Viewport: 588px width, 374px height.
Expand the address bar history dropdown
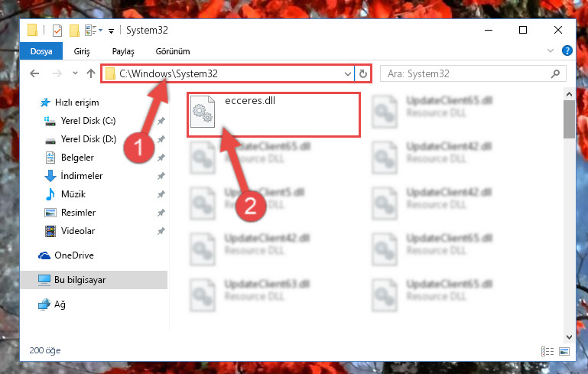348,73
